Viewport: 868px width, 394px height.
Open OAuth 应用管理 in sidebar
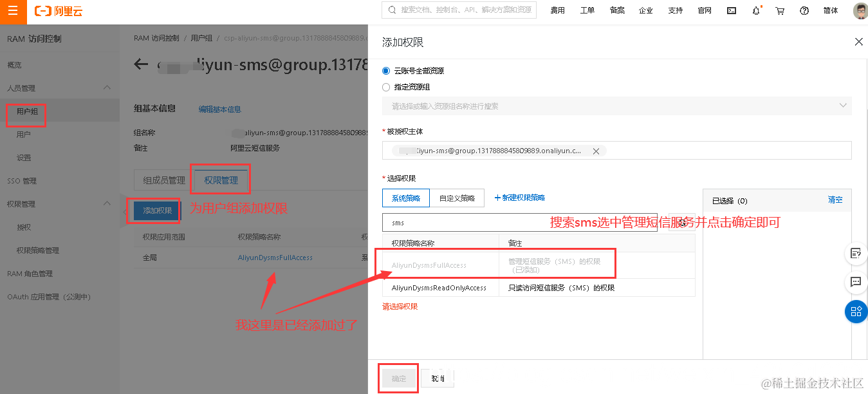click(x=49, y=297)
